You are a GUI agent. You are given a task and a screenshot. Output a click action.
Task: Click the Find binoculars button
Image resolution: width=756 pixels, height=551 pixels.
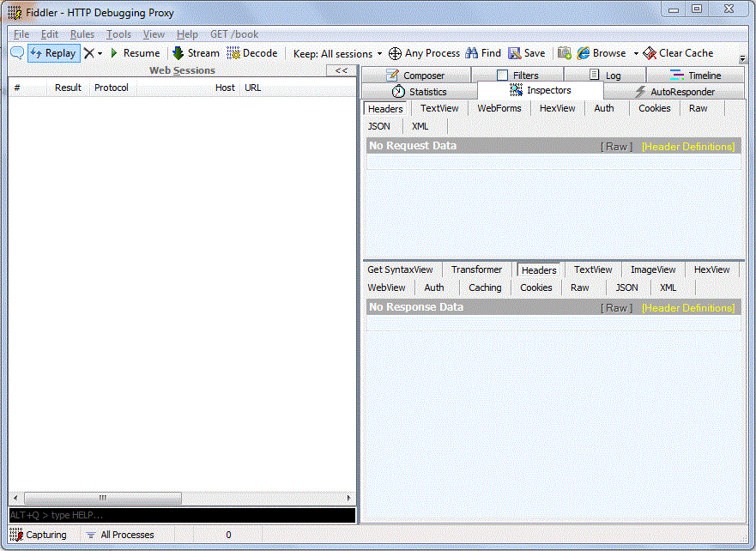[483, 53]
